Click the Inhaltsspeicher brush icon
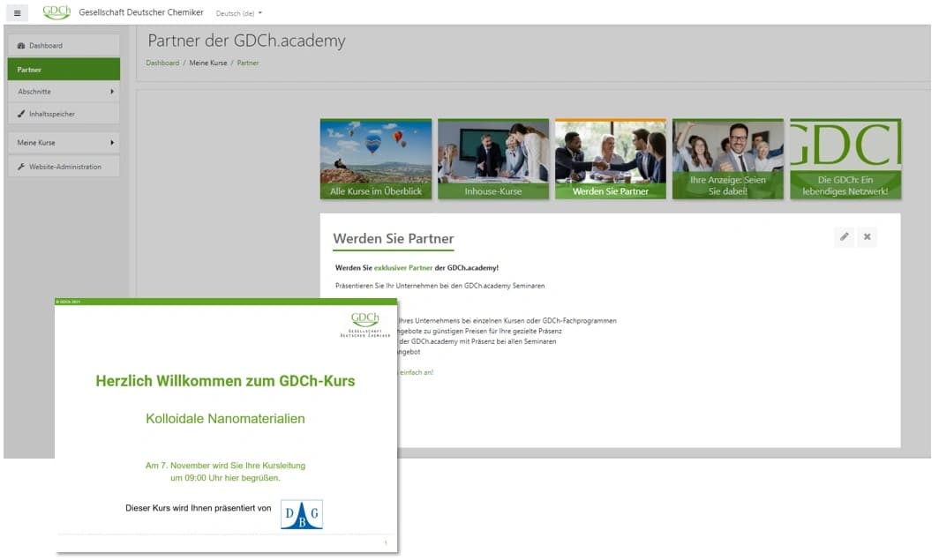 (21, 114)
